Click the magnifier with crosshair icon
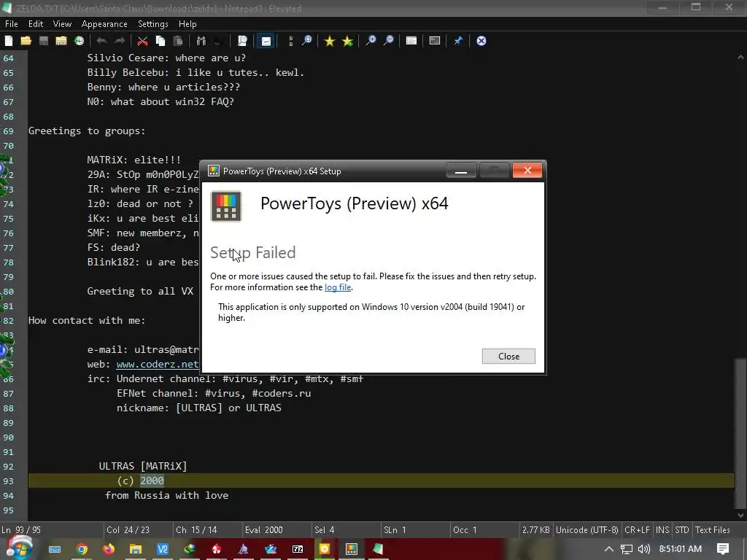 (x=307, y=41)
